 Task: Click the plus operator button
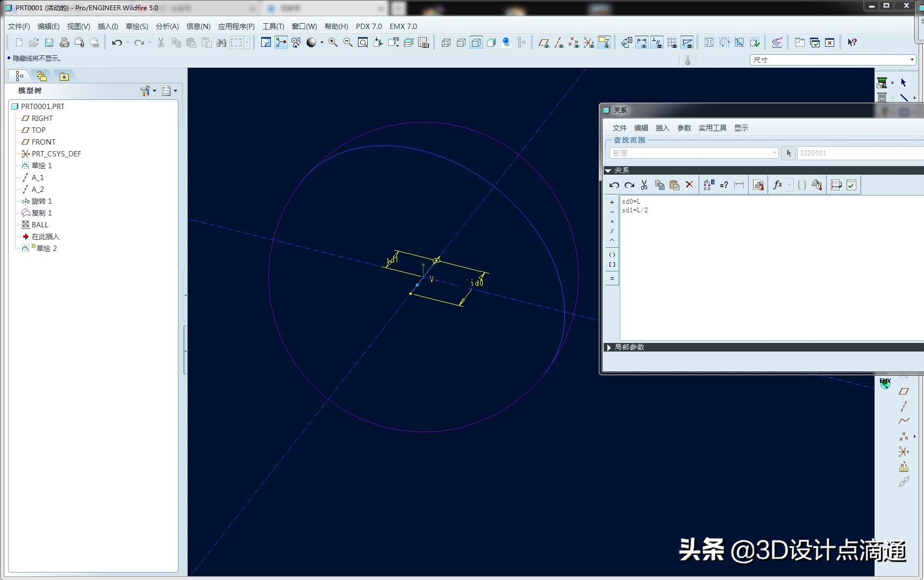point(612,203)
